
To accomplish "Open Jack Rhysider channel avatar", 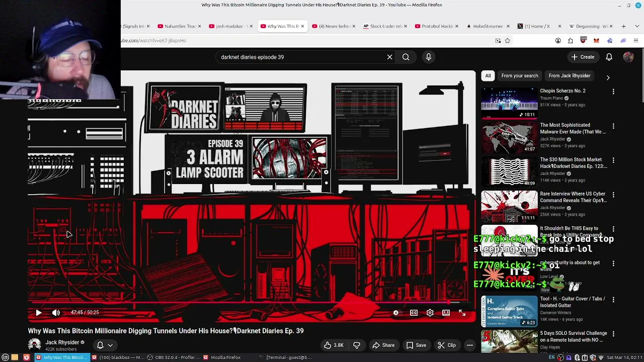I will (35, 345).
